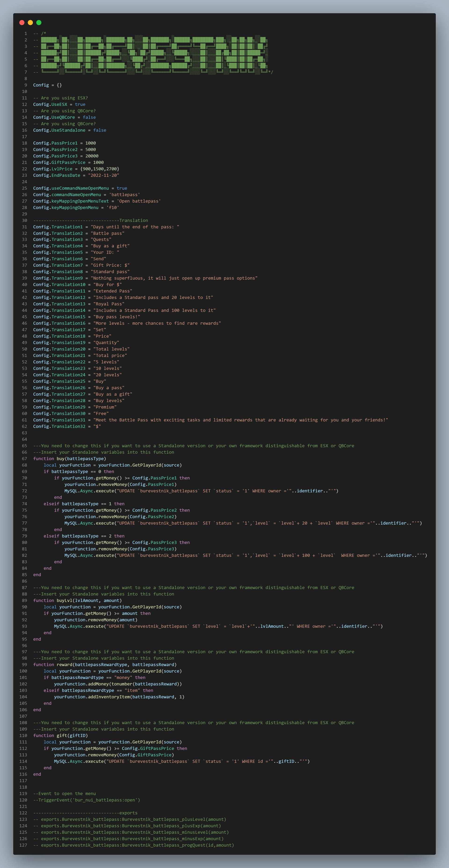
Task: Click the function gift(giftID) declaration
Action: click(x=60, y=736)
